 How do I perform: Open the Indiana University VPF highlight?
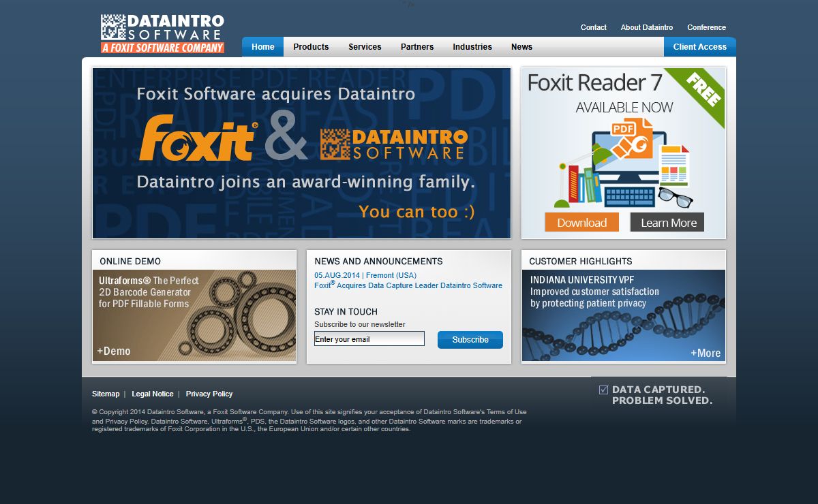(624, 315)
